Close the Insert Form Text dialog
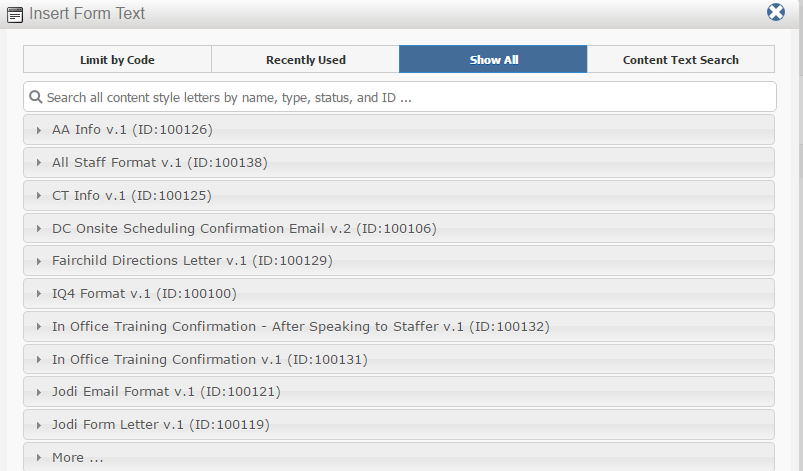The width and height of the screenshot is (803, 471). point(775,12)
